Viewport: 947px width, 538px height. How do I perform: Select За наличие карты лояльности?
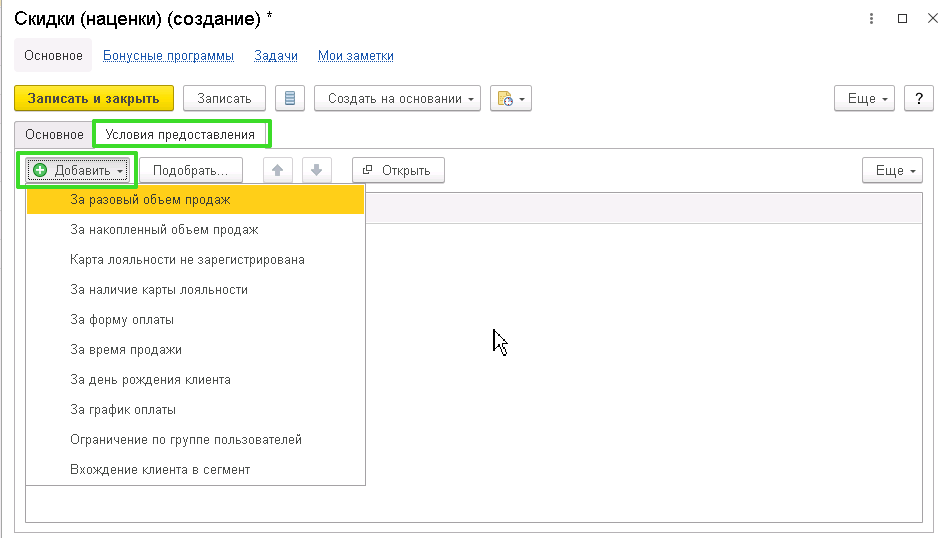tap(196, 290)
